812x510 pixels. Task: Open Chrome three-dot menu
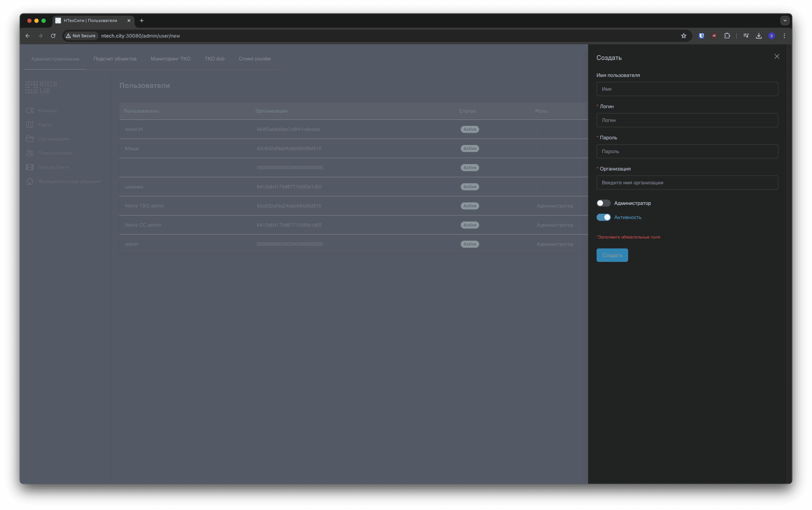click(x=784, y=36)
